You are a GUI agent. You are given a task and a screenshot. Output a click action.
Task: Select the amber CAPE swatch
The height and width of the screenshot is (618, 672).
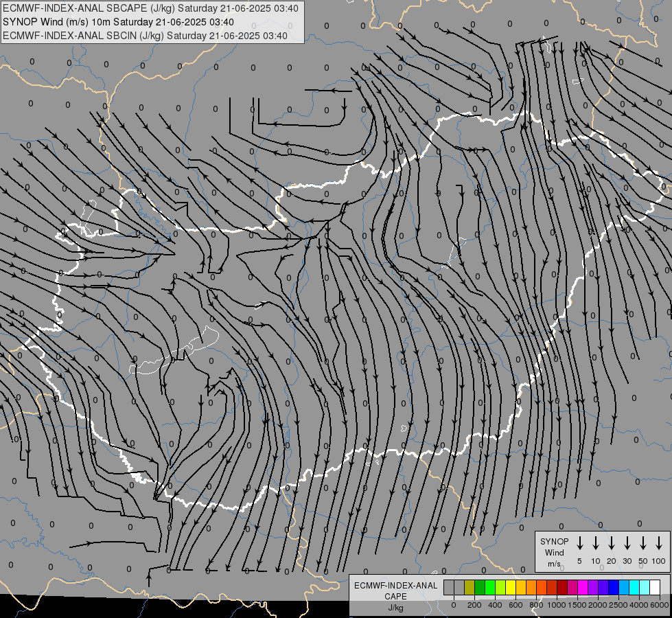coord(521,587)
